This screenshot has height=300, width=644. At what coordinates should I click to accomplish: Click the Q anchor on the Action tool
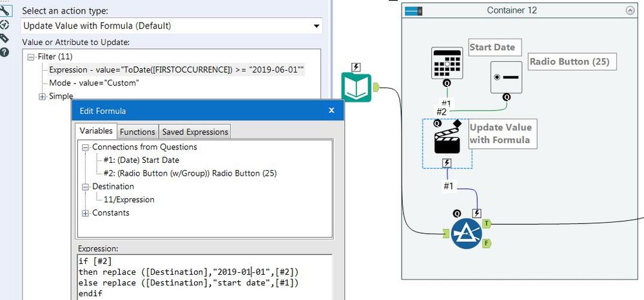438,123
